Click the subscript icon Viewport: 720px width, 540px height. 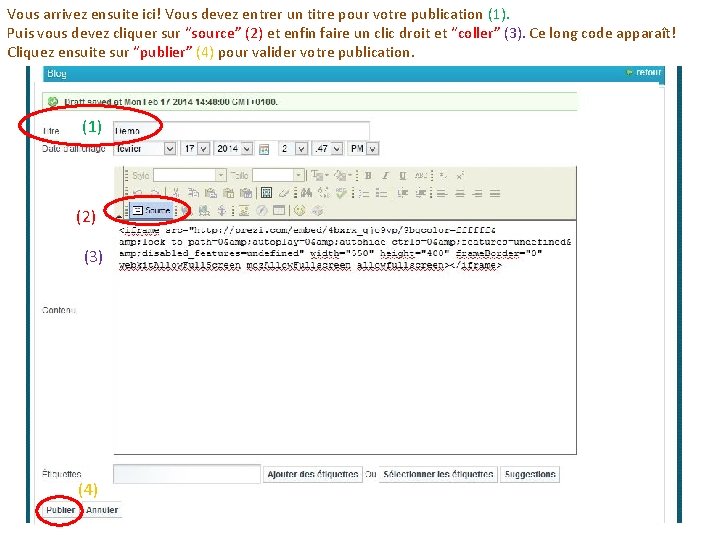pyautogui.click(x=443, y=175)
